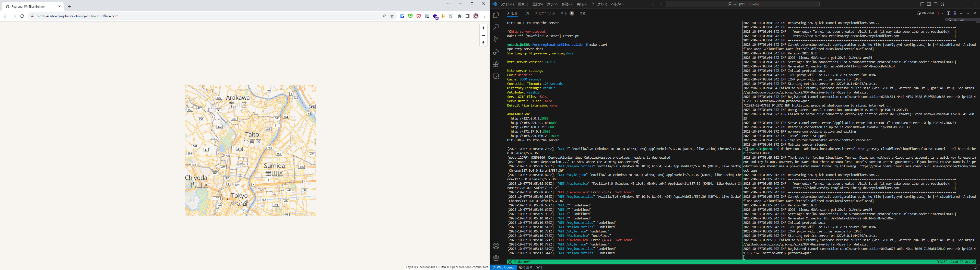Open 選択(S) menu
Screen dimensions: 980x270
537,4
